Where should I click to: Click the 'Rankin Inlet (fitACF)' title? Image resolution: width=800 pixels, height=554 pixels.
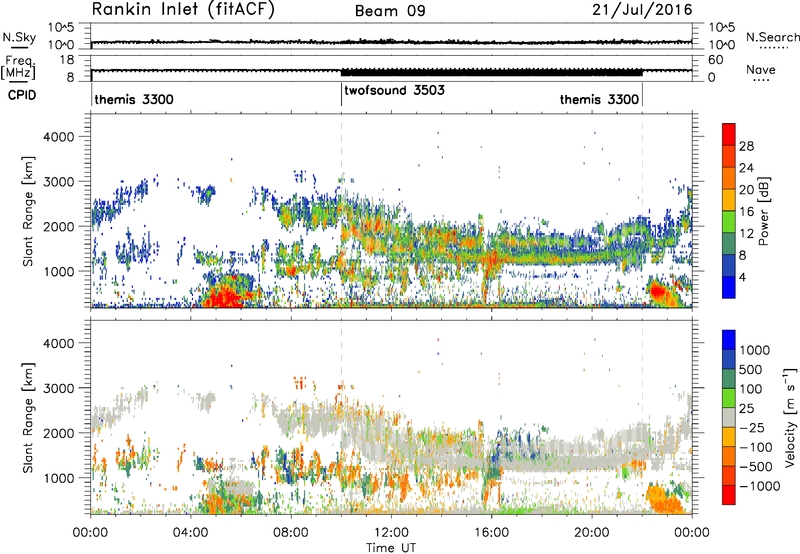click(183, 10)
